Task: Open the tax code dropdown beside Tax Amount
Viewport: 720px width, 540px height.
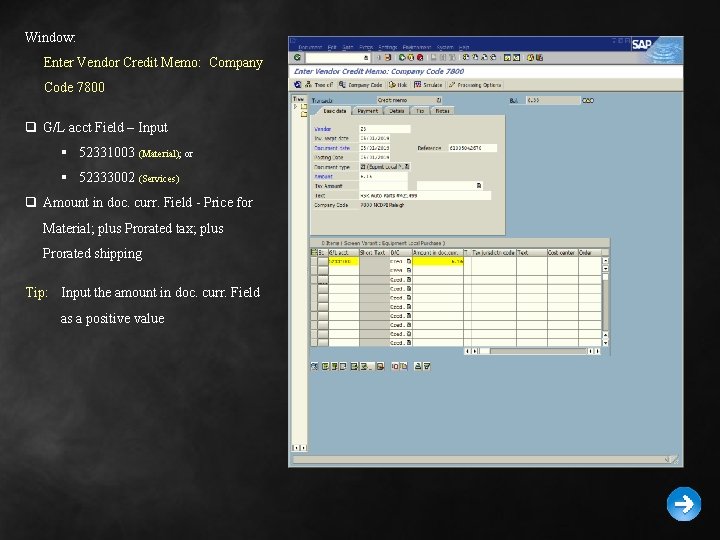Action: pyautogui.click(x=478, y=186)
